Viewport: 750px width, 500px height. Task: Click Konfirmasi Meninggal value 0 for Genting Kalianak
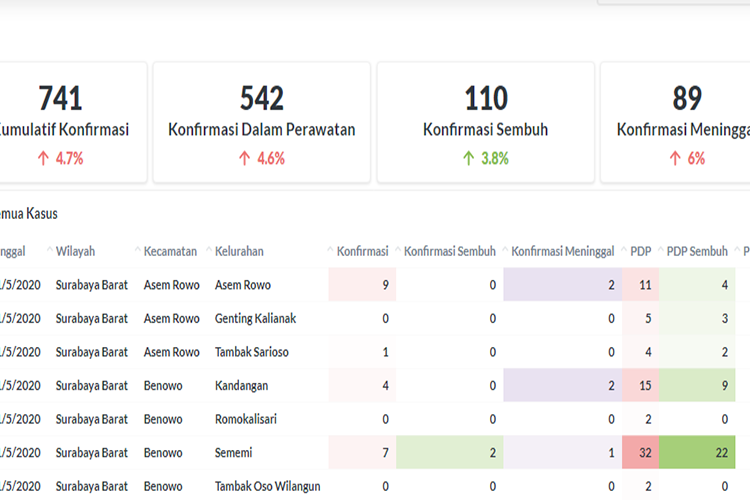click(x=611, y=318)
